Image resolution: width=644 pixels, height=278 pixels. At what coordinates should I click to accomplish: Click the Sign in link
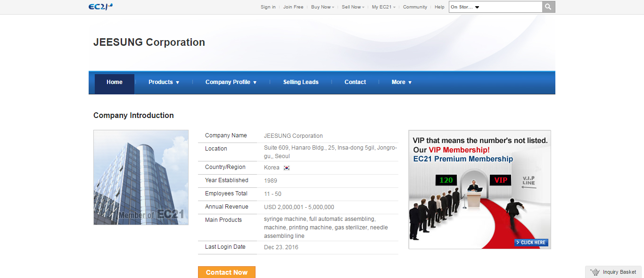coord(268,7)
